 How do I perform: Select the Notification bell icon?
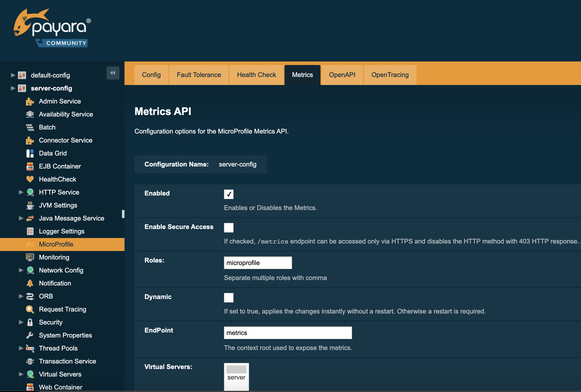(x=30, y=283)
